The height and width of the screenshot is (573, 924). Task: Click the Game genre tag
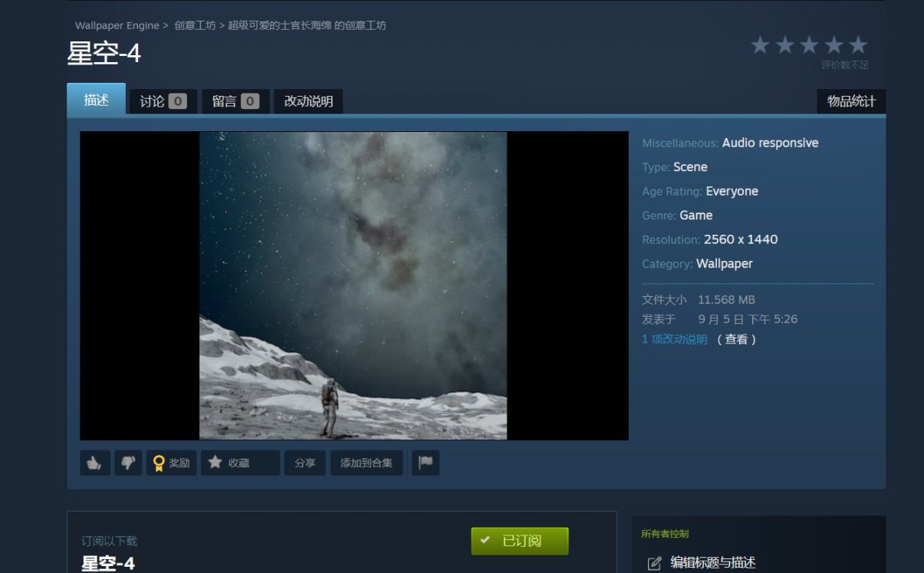click(696, 216)
